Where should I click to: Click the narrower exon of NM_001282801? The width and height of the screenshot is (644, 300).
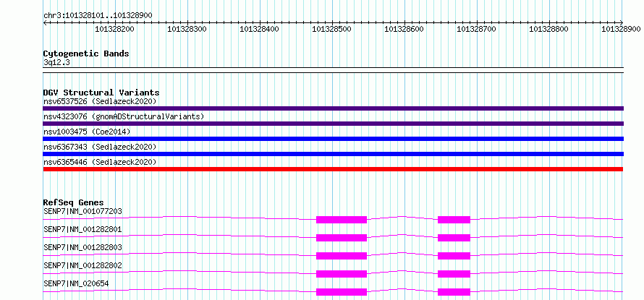tap(454, 238)
